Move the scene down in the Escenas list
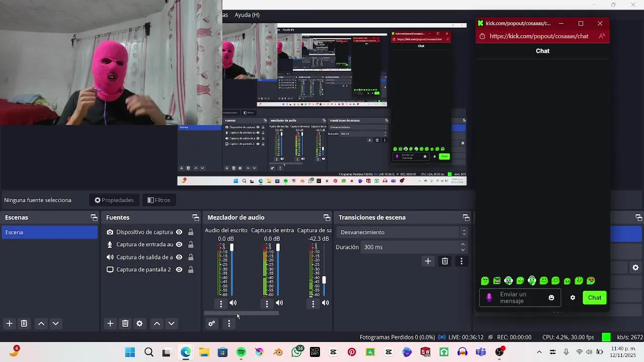 click(56, 324)
